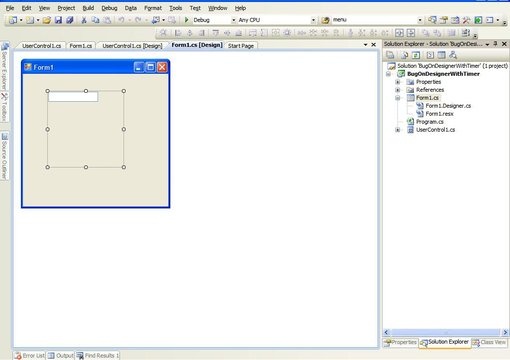
Task: Open the Toolbox side tab
Action: point(4,107)
